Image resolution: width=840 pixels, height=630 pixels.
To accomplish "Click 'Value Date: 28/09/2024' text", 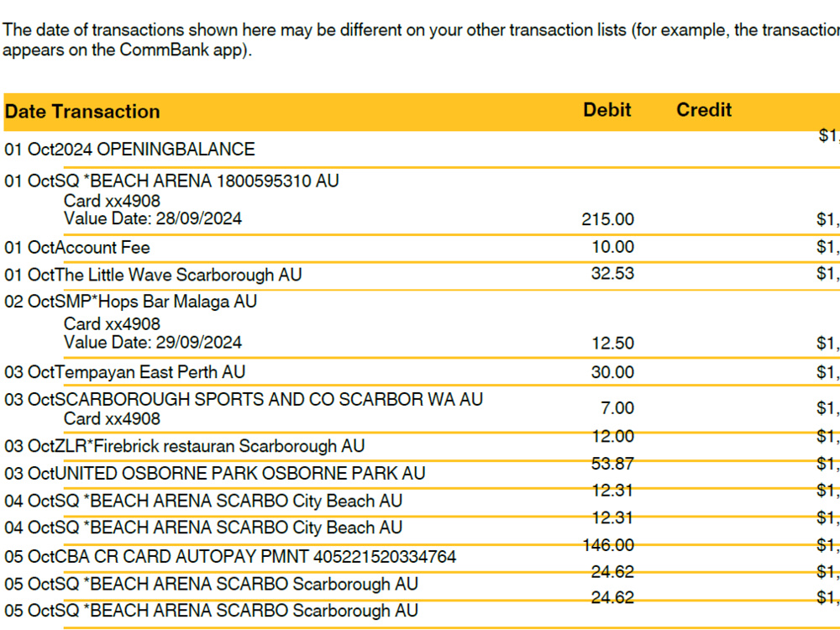I will point(153,218).
